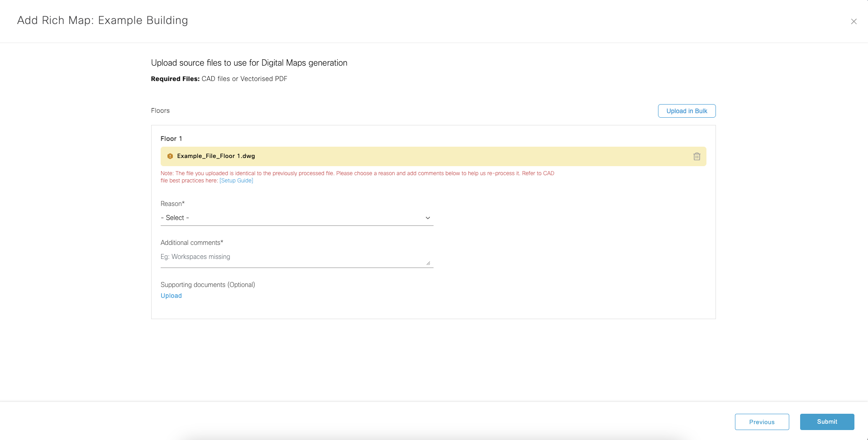Focus the Additional comments text field

pos(292,257)
